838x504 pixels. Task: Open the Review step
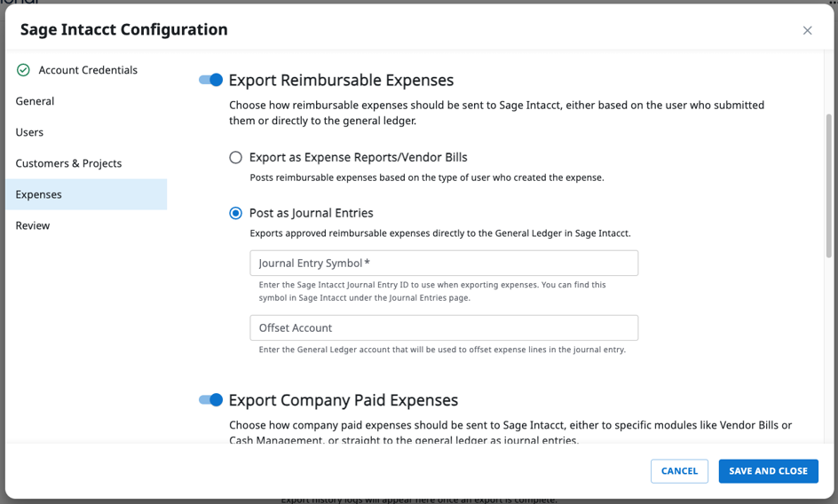(x=33, y=225)
